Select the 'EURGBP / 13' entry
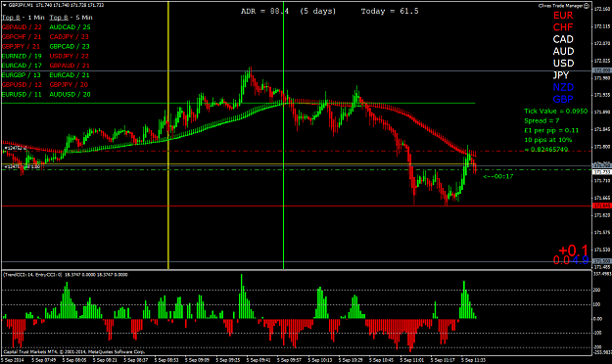The width and height of the screenshot is (612, 364). coord(22,75)
